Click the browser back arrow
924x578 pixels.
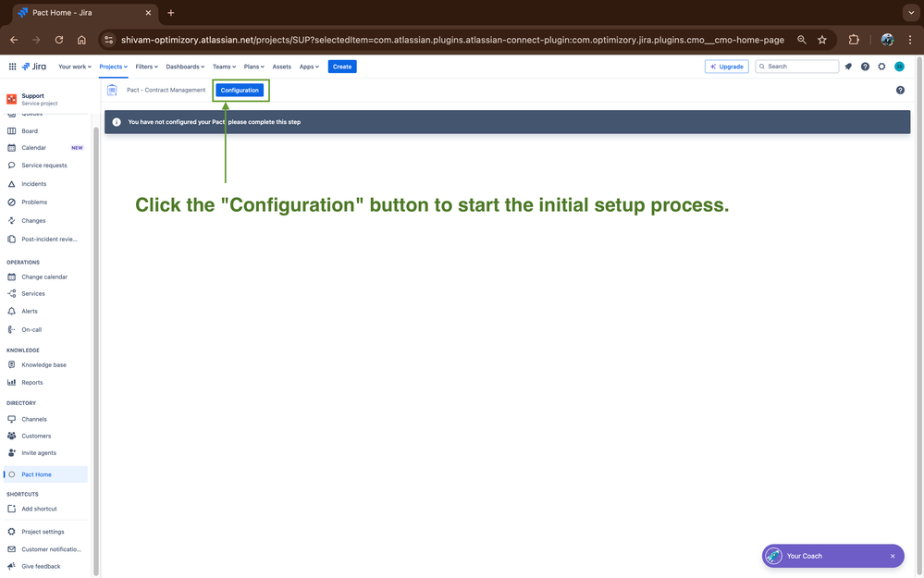[x=14, y=40]
